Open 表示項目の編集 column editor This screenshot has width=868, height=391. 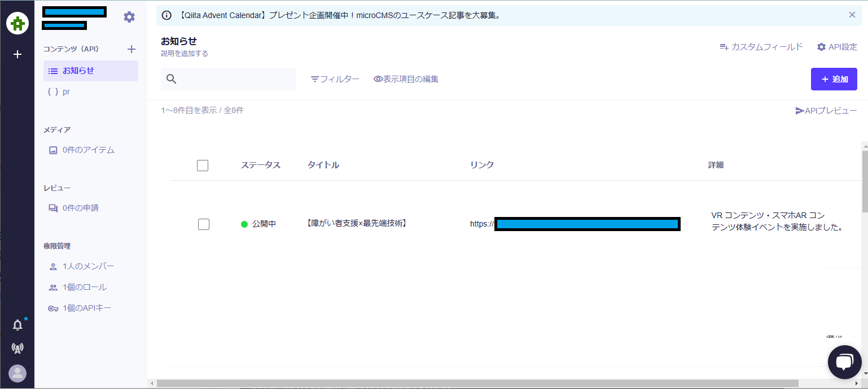coord(406,79)
